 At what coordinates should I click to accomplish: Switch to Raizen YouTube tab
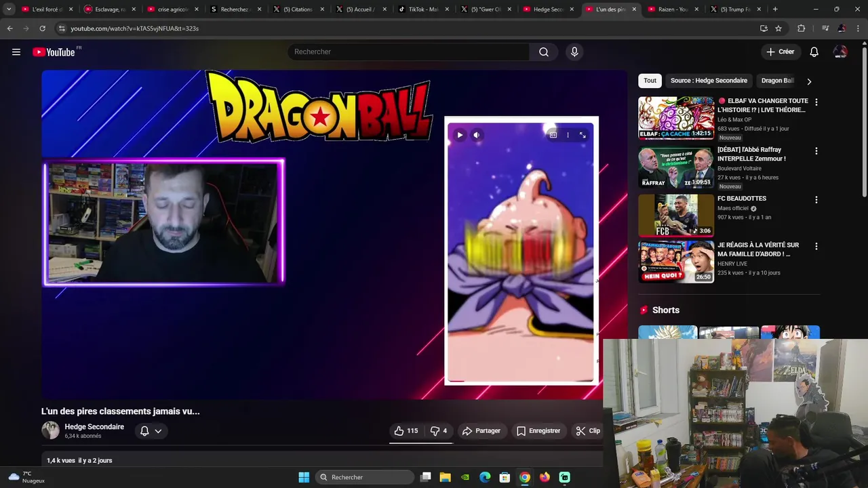[x=671, y=9]
